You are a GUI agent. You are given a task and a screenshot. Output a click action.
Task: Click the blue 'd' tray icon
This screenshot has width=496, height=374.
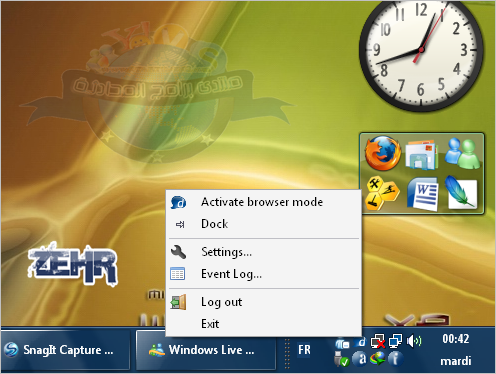[360, 342]
